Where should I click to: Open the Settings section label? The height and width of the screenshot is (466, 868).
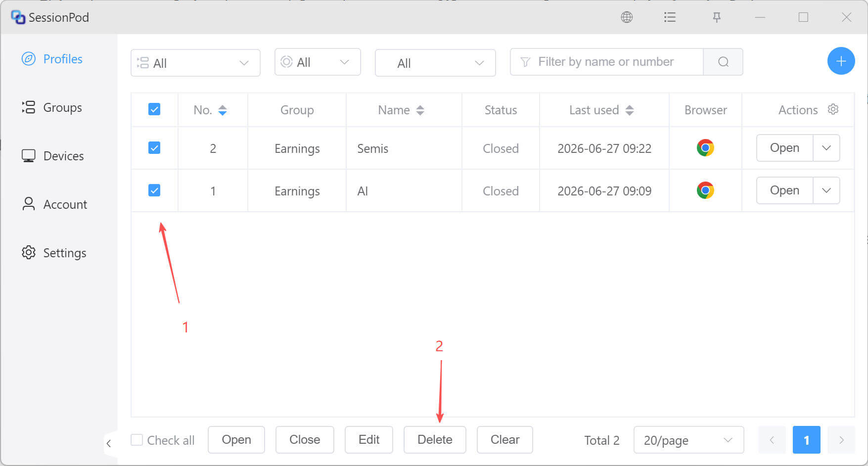tap(65, 253)
